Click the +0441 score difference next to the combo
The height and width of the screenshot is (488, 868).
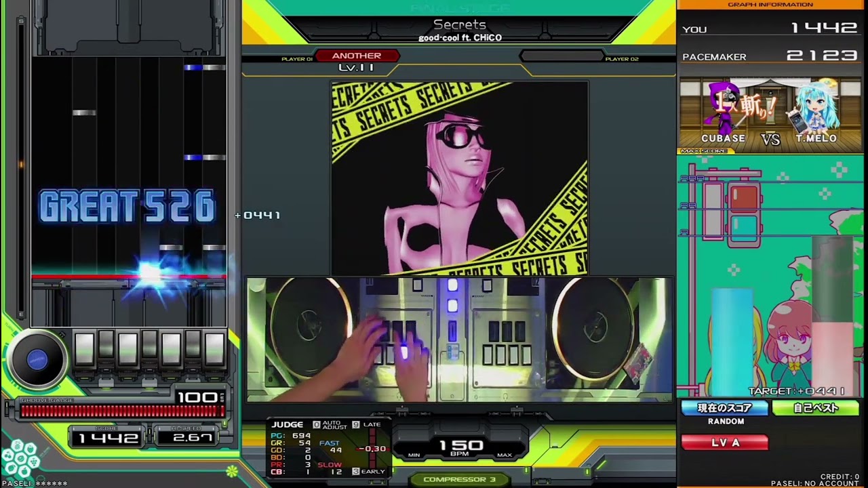258,216
